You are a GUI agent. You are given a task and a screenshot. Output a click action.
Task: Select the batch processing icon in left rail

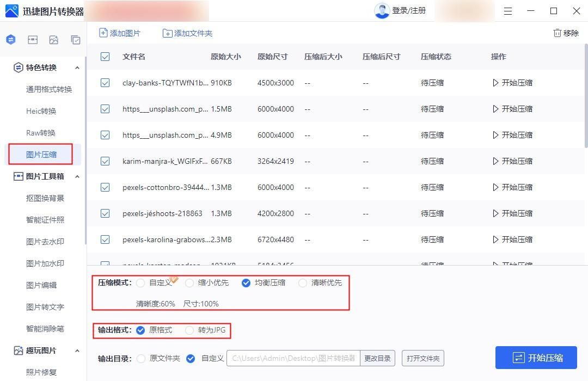(x=75, y=39)
